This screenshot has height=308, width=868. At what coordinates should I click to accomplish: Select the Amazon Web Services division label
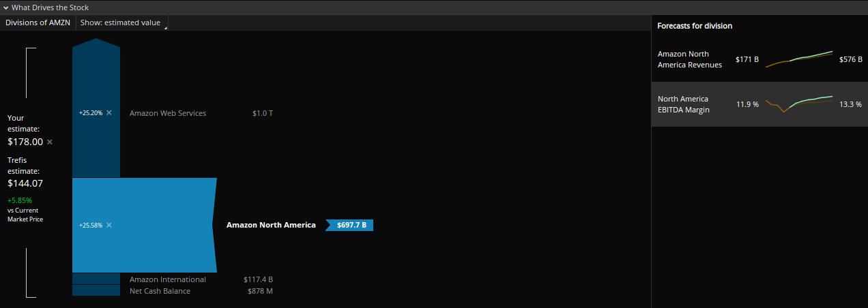click(x=168, y=113)
